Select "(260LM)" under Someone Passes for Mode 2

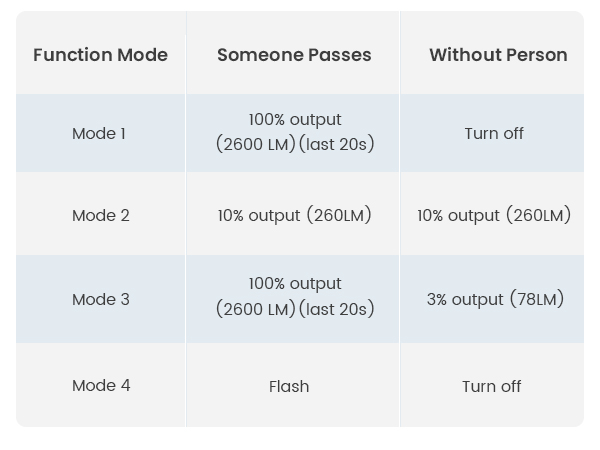339,215
